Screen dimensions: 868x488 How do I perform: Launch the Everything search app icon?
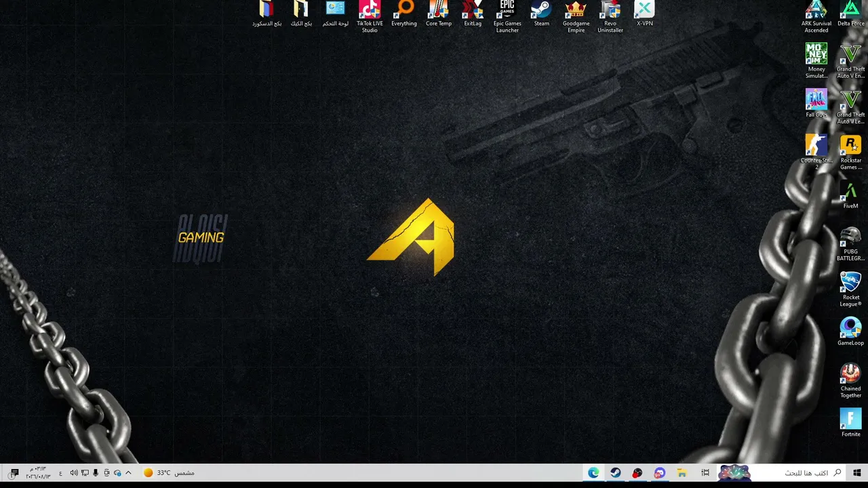pos(404,14)
